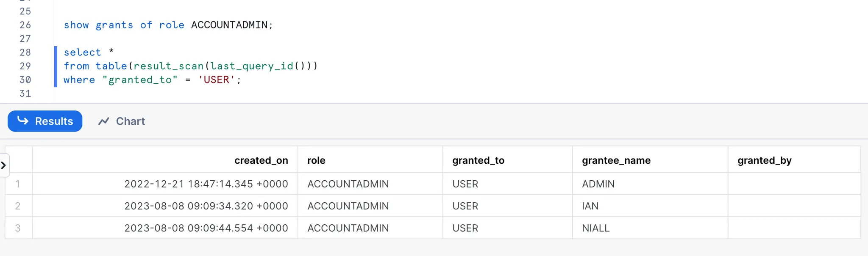Image resolution: width=868 pixels, height=256 pixels.
Task: Select USER cell in NIALL row
Action: pos(507,228)
